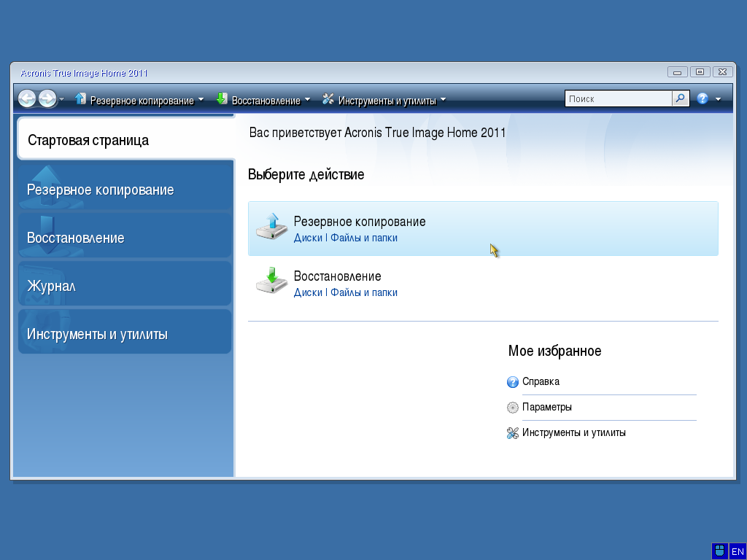Click the Справка icon in favorites
The image size is (747, 560).
[x=513, y=382]
